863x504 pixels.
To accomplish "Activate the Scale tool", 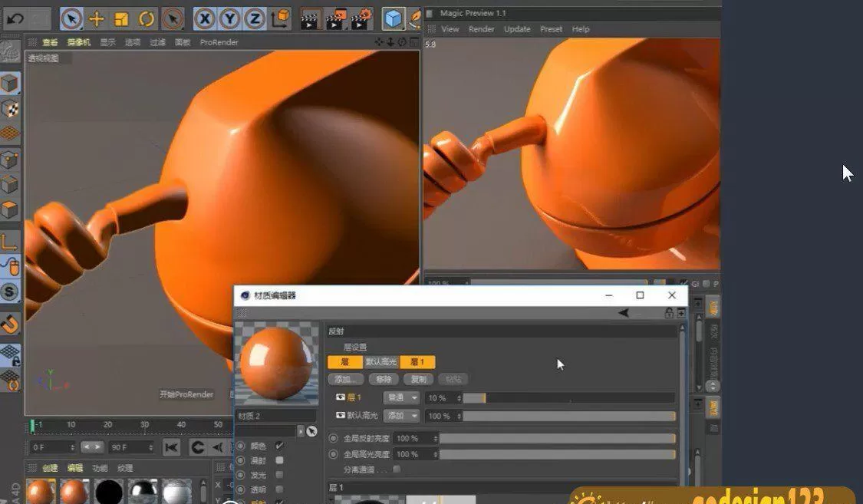I will click(120, 18).
